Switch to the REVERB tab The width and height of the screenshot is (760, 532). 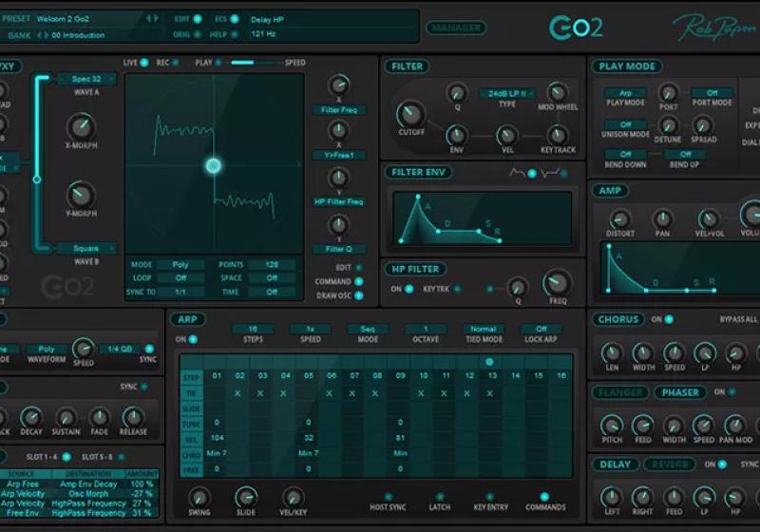[x=670, y=465]
